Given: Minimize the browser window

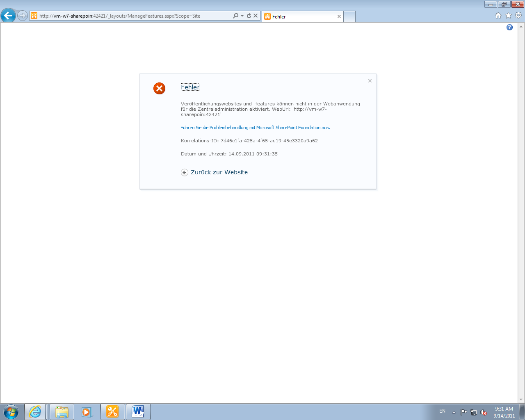Looking at the screenshot, I should click(x=491, y=5).
